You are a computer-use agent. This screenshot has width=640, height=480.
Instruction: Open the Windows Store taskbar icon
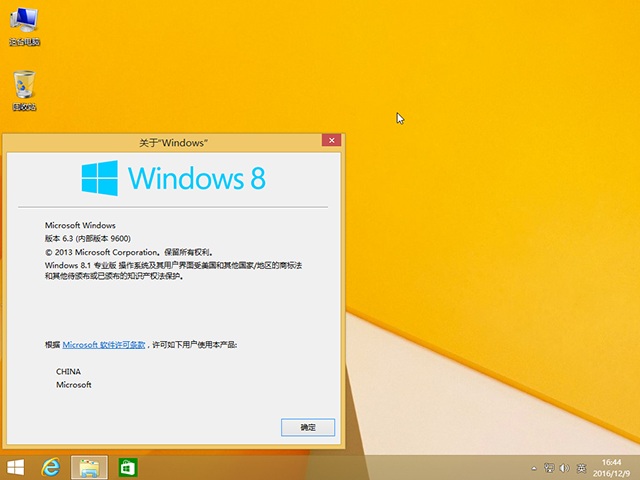(128, 467)
